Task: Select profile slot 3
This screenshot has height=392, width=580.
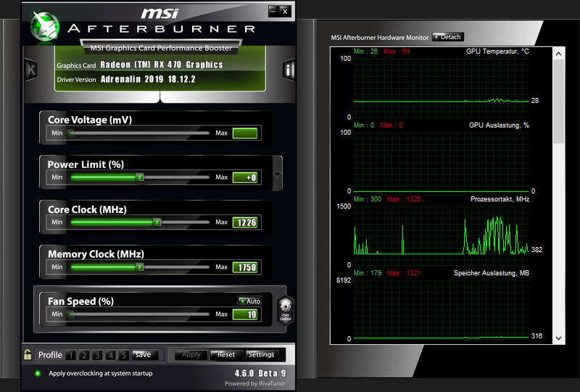Action: (x=97, y=355)
